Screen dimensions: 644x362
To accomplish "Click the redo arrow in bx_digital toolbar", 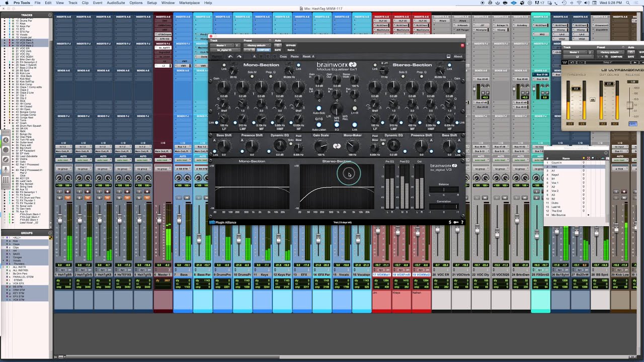I will click(x=239, y=56).
